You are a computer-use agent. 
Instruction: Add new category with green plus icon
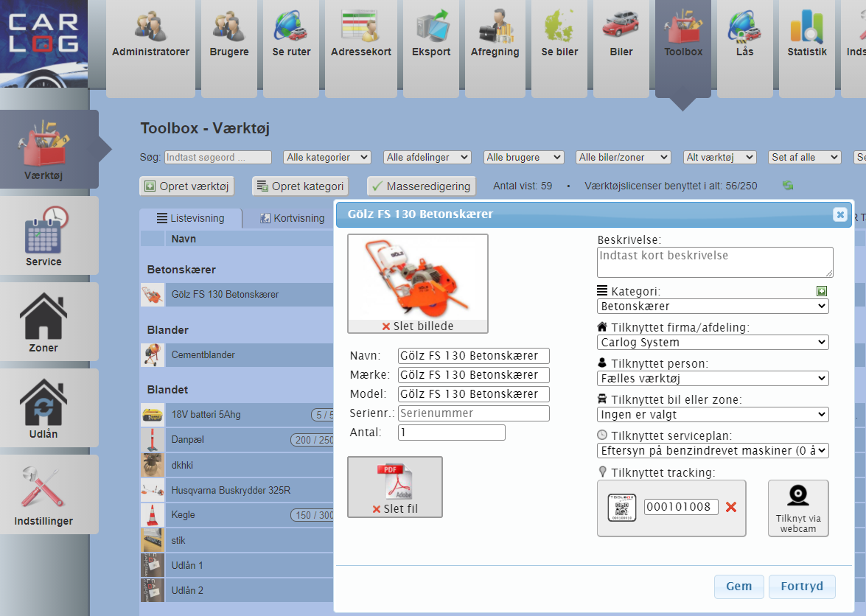tap(822, 291)
